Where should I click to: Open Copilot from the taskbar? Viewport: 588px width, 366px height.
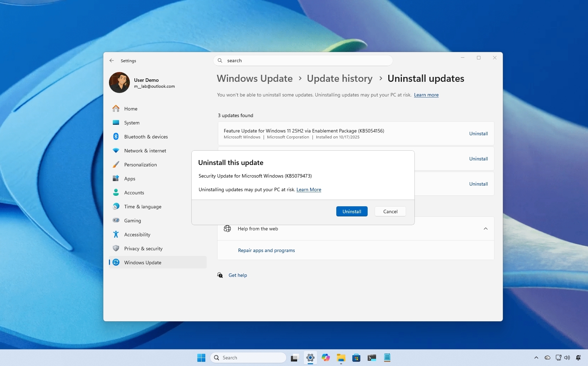coord(326,358)
